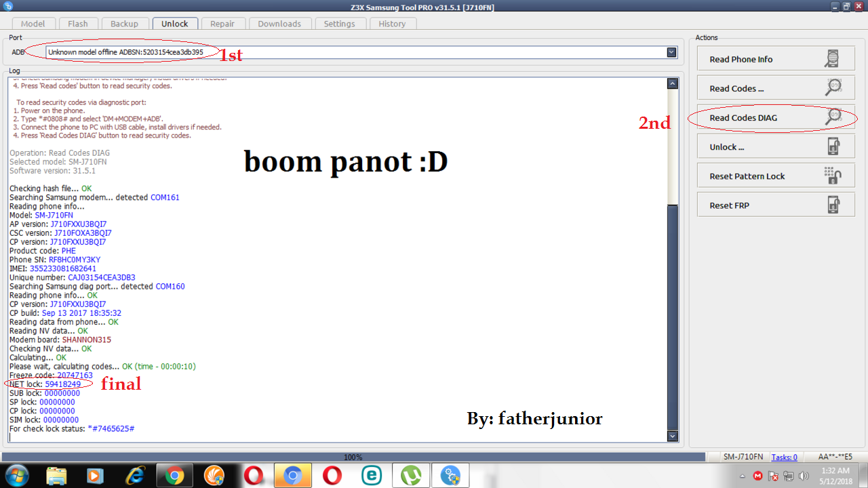
Task: Click the Read Codes DIAG button
Action: click(776, 117)
